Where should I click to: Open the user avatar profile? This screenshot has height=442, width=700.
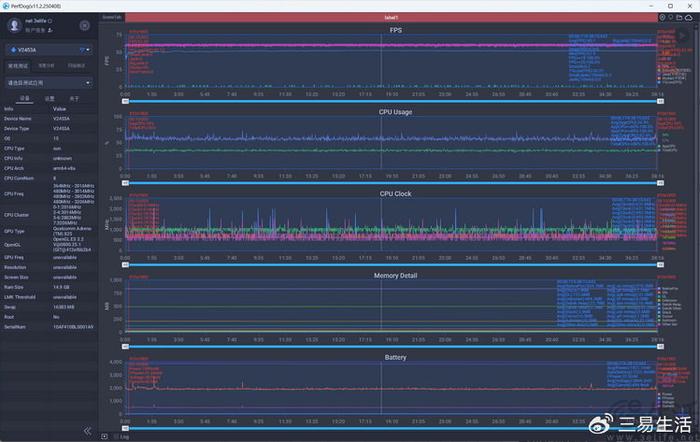(x=14, y=25)
